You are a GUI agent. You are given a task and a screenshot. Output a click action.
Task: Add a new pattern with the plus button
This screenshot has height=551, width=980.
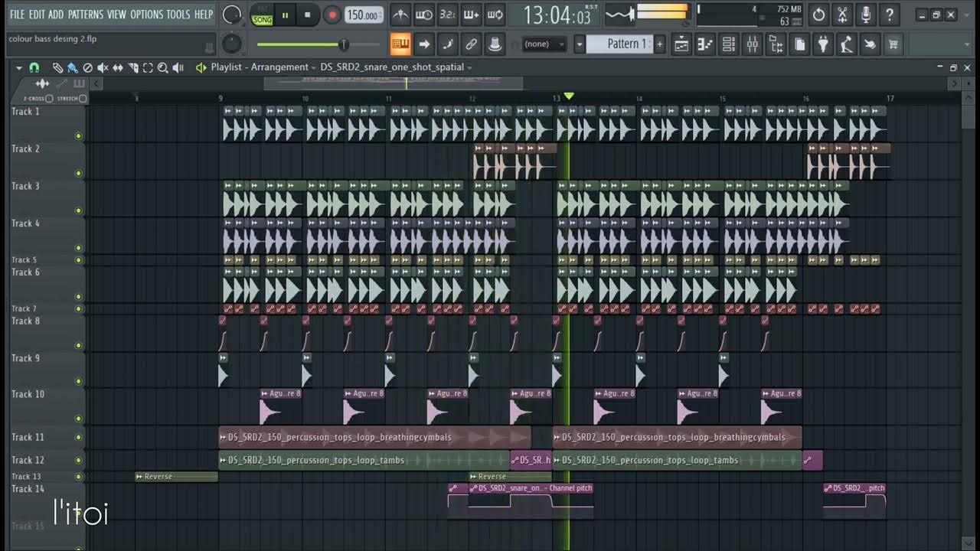click(x=659, y=44)
